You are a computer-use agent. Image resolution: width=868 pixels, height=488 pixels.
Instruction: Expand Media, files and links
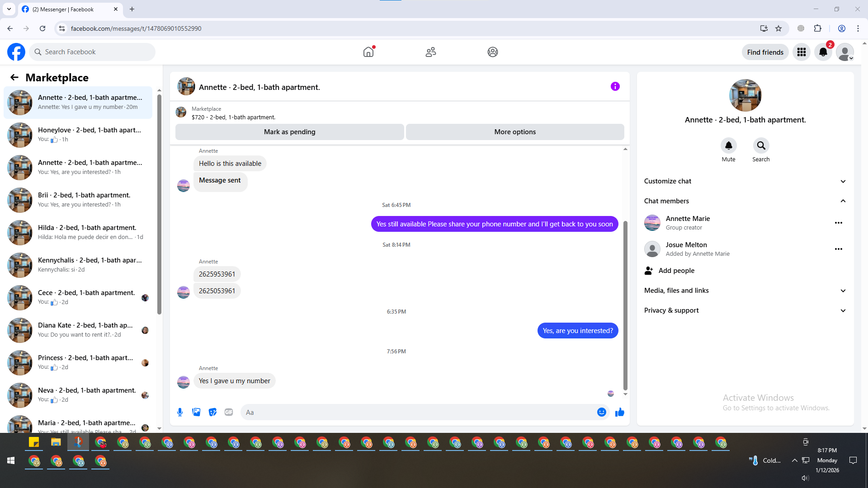point(745,291)
